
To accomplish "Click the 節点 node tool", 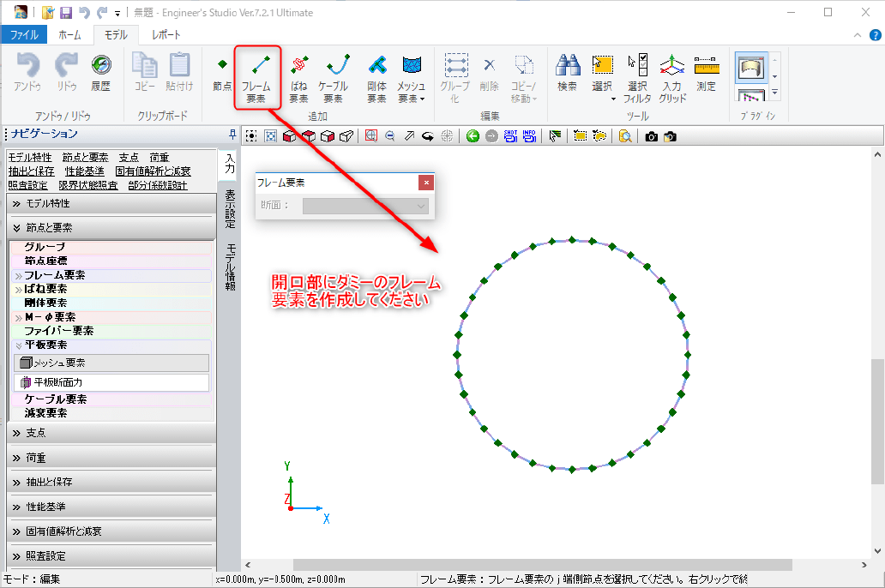I will click(x=222, y=74).
